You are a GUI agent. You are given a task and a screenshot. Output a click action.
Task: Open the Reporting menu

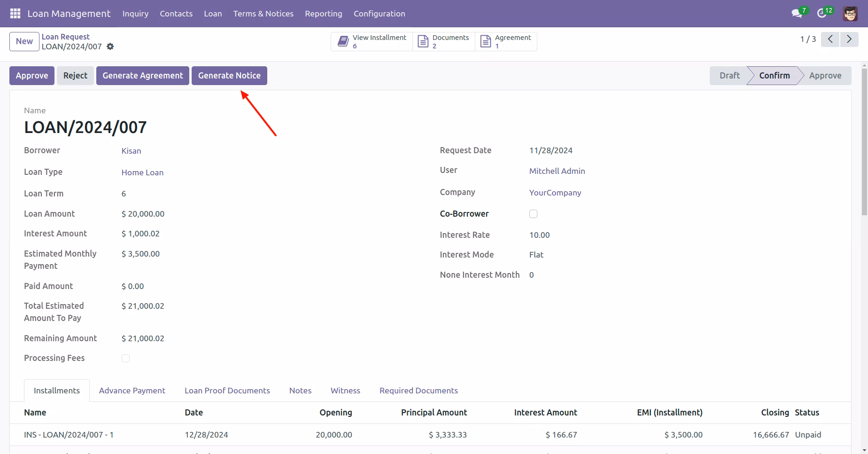pyautogui.click(x=324, y=14)
